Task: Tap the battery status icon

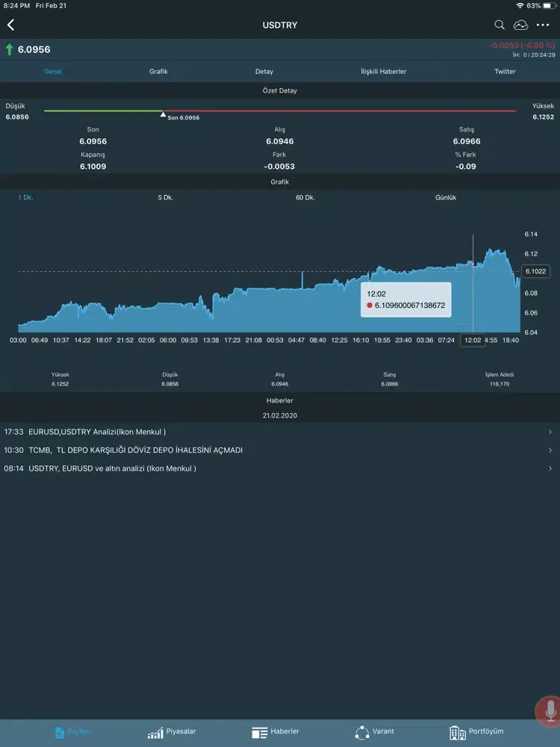Action: [549, 6]
